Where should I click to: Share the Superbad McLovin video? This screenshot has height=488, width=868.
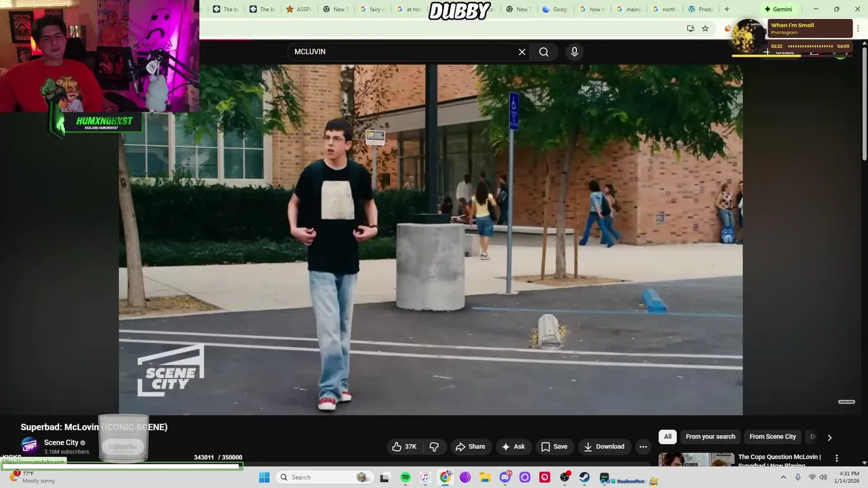tap(471, 447)
